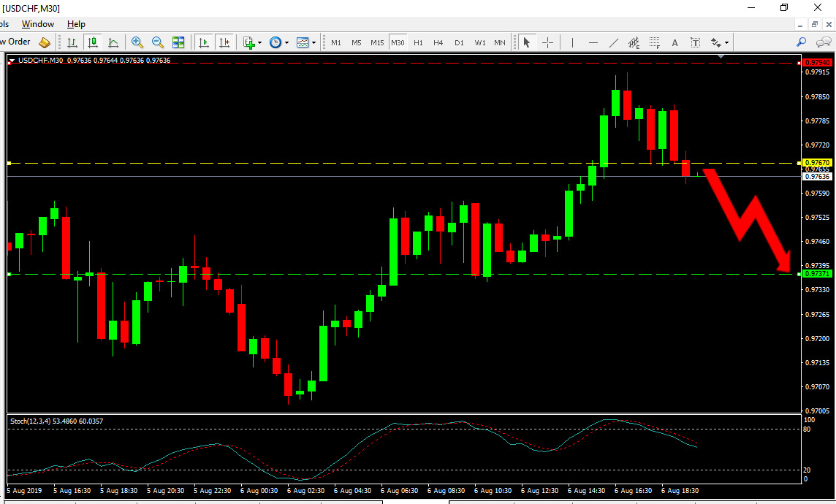The height and width of the screenshot is (504, 836).
Task: Tile chart windows with grid icon
Action: point(178,42)
